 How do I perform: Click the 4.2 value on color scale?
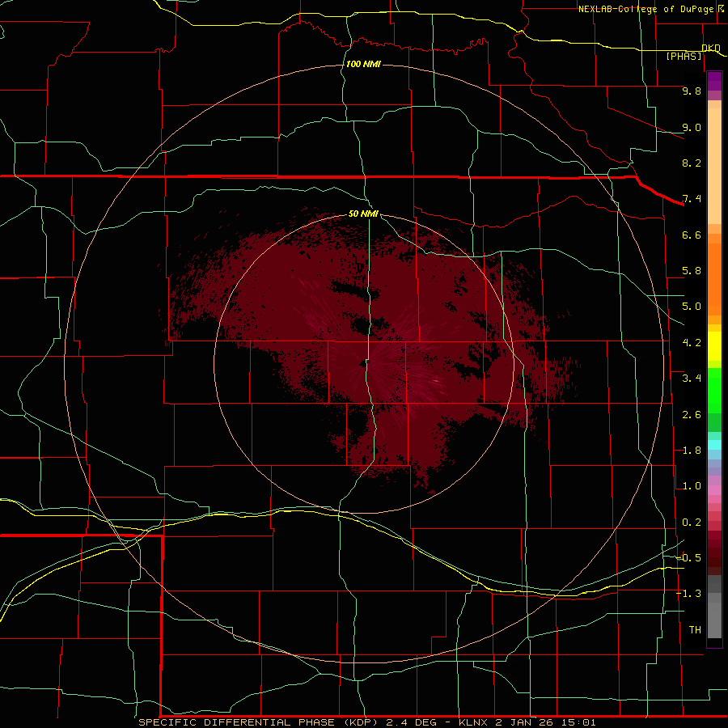click(x=692, y=343)
